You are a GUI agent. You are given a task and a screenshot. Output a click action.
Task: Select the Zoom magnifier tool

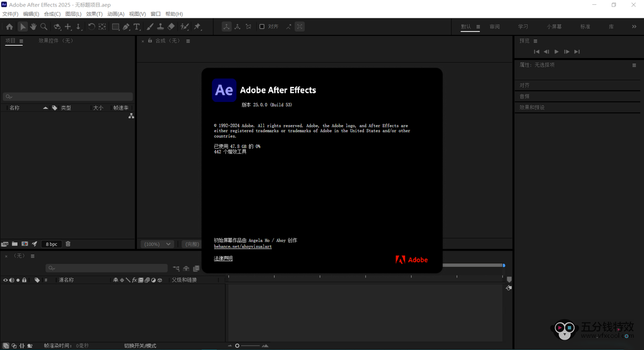pos(44,26)
